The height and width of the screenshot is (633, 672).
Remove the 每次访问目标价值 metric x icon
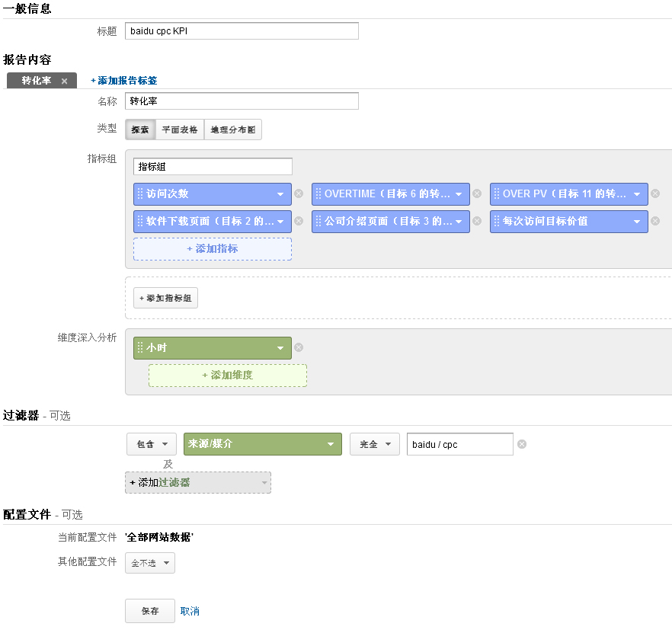[x=655, y=222]
